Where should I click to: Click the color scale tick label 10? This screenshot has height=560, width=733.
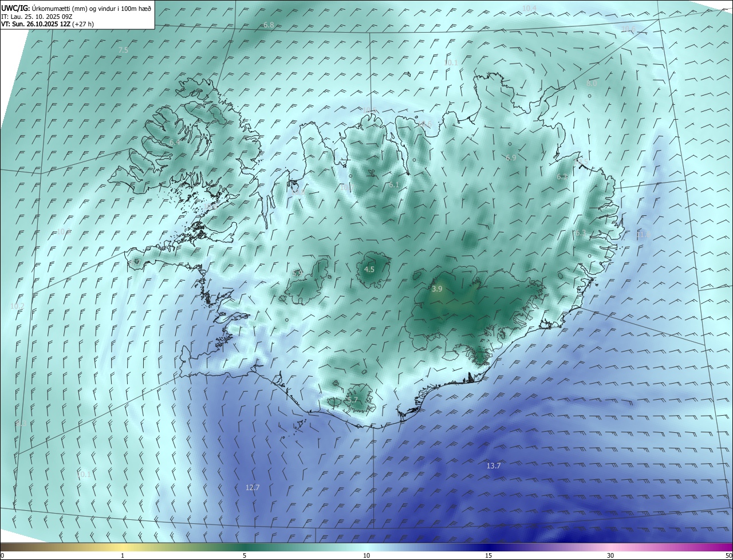coord(366,555)
